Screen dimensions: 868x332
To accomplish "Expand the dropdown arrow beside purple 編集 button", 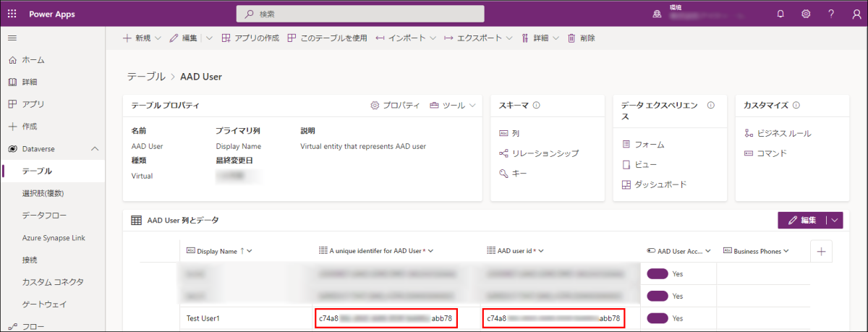I will (x=835, y=221).
